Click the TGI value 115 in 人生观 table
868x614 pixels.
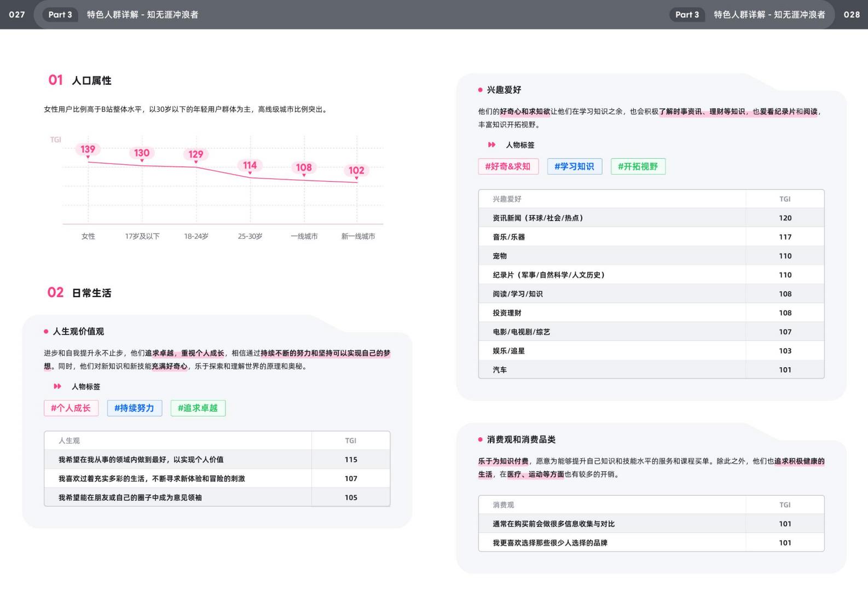coord(351,460)
